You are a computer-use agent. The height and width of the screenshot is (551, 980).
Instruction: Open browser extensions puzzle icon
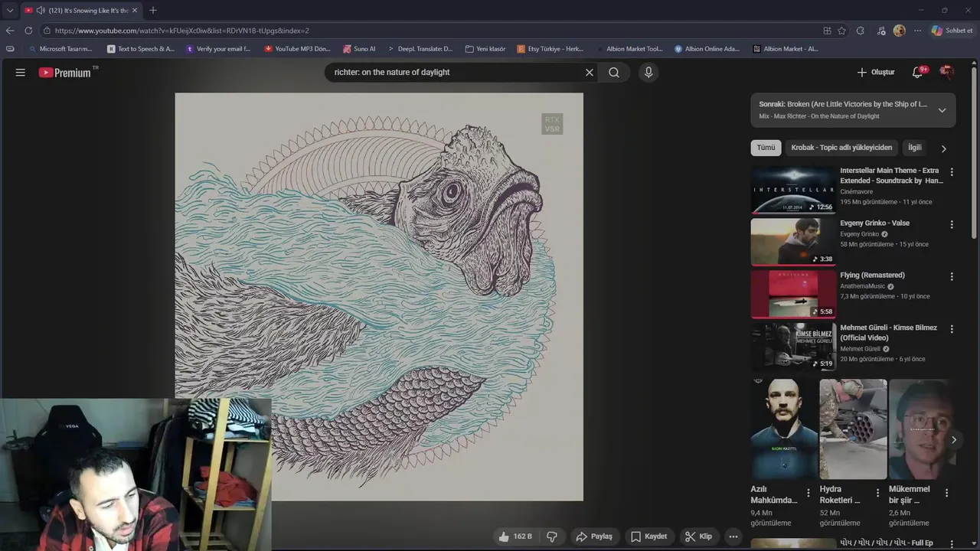coord(861,31)
